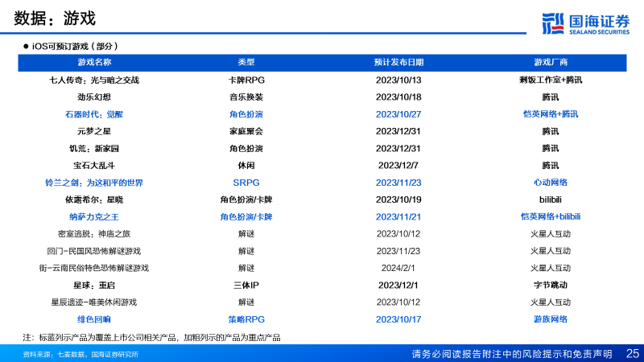This screenshot has height=362, width=644.
Task: Click the 游戏厂商 column header
Action: (551, 63)
